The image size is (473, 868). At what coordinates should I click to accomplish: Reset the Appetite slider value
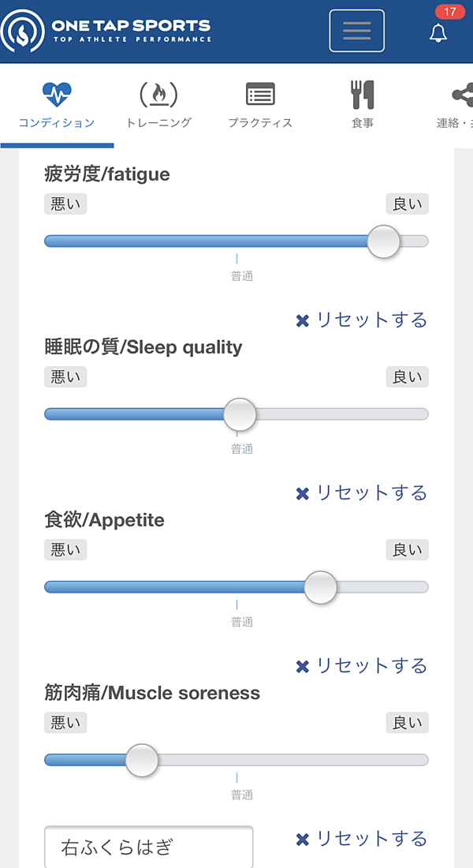362,665
